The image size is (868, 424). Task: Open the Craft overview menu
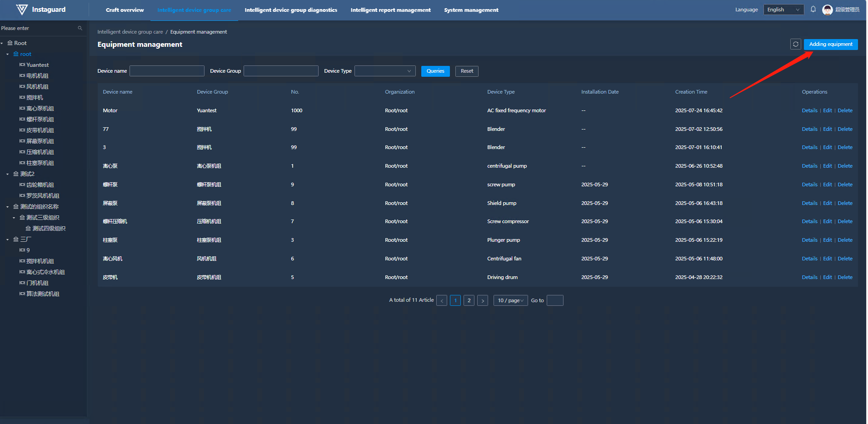(125, 10)
